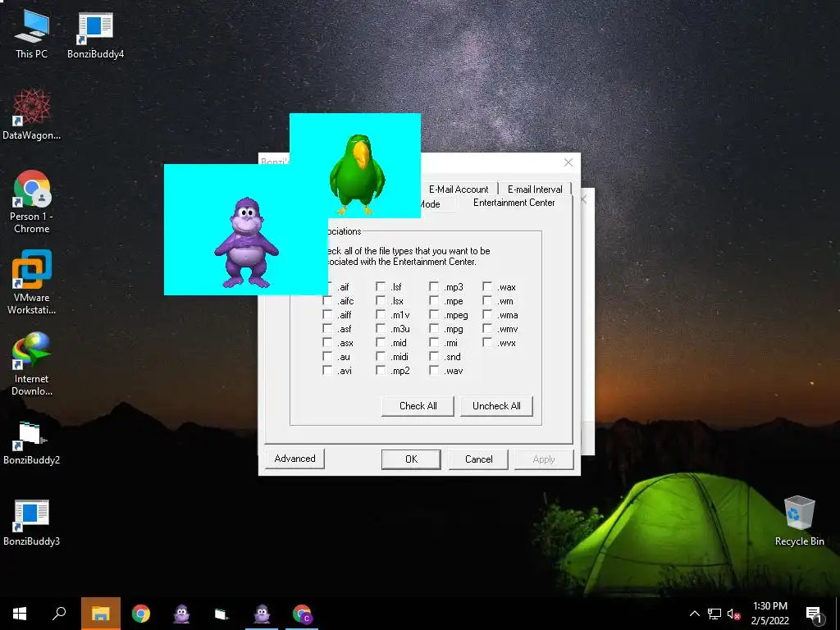Tick the .mpeg checkbox
The width and height of the screenshot is (840, 630).
point(434,314)
